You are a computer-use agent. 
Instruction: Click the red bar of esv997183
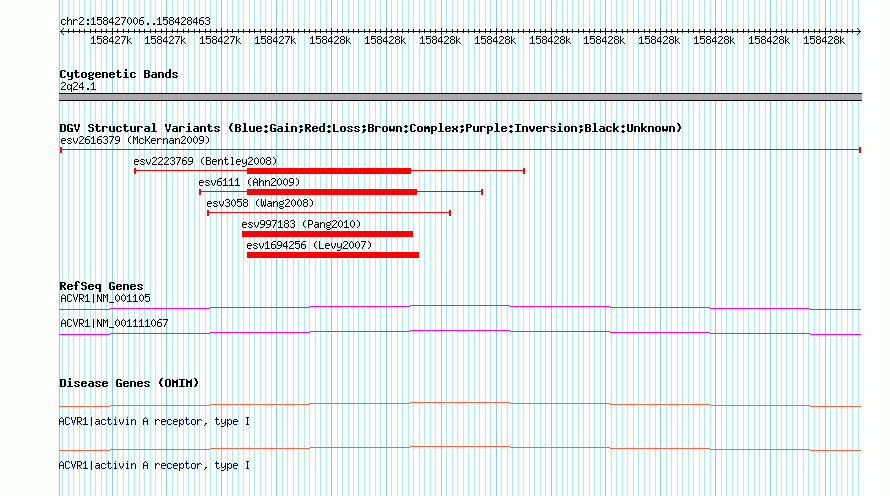pos(328,234)
